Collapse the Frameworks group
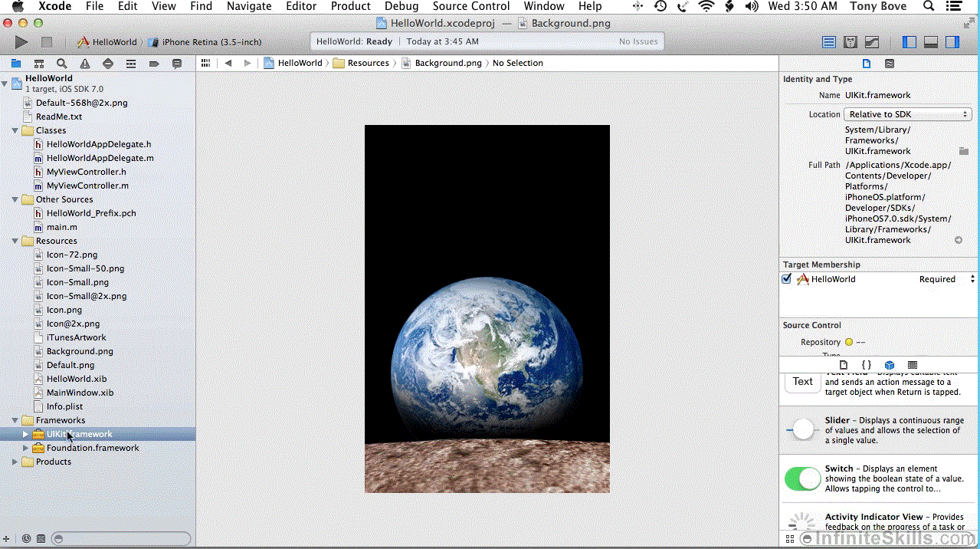Viewport: 980px width, 549px height. 15,420
